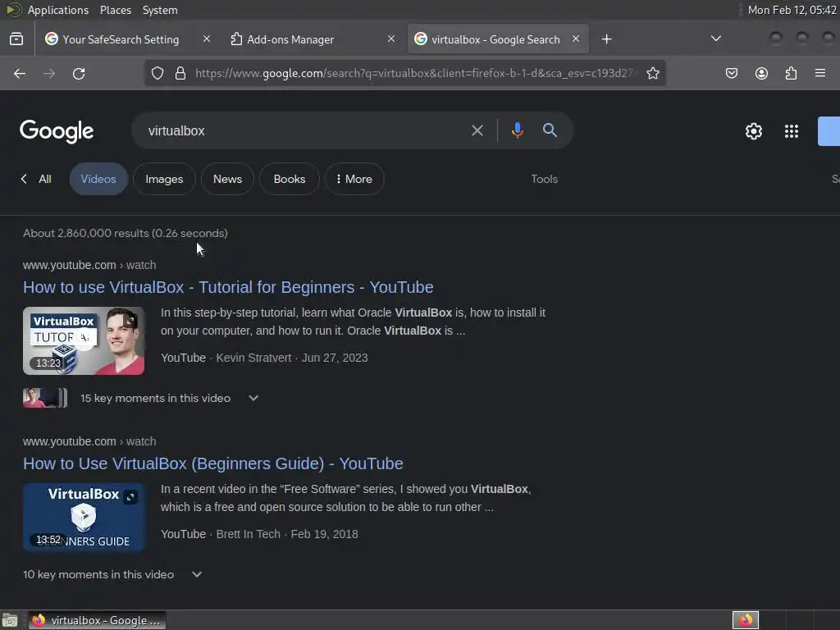The height and width of the screenshot is (630, 840).
Task: Open the Firefox View icon
Action: 16,39
